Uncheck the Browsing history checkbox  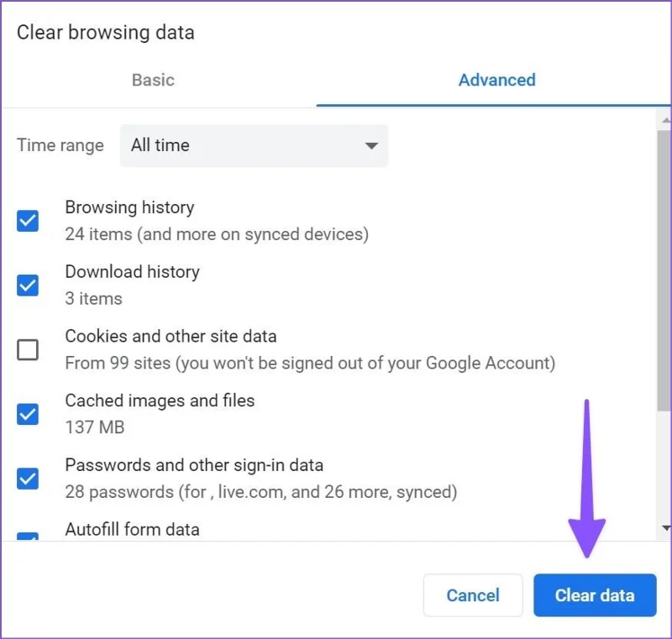point(28,221)
